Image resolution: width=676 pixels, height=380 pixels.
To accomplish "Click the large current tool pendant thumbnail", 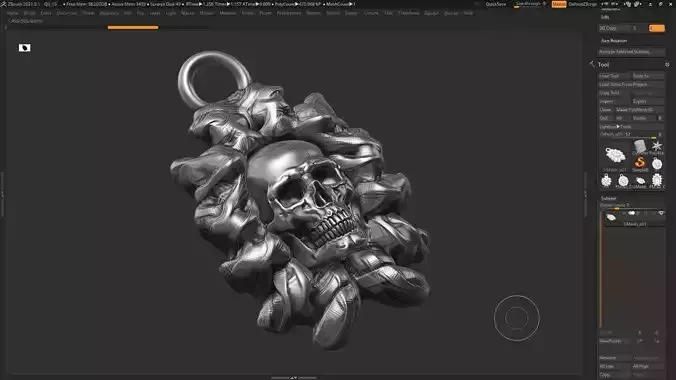I will 615,155.
